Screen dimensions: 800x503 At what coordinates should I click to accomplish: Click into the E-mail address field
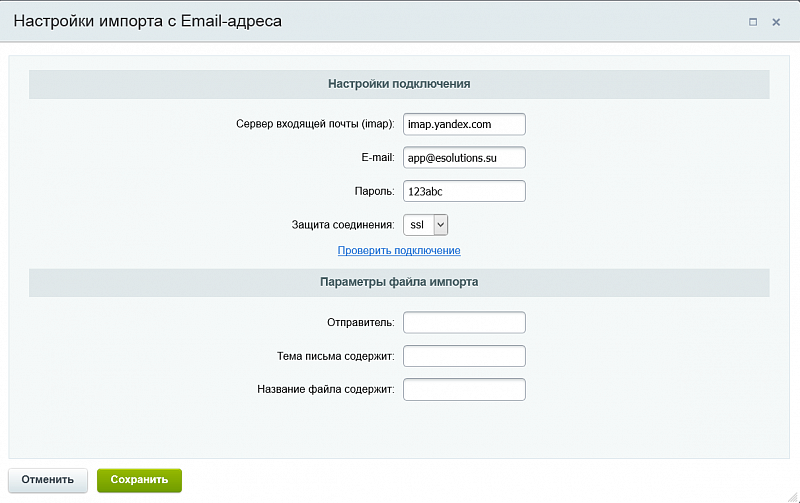[464, 158]
